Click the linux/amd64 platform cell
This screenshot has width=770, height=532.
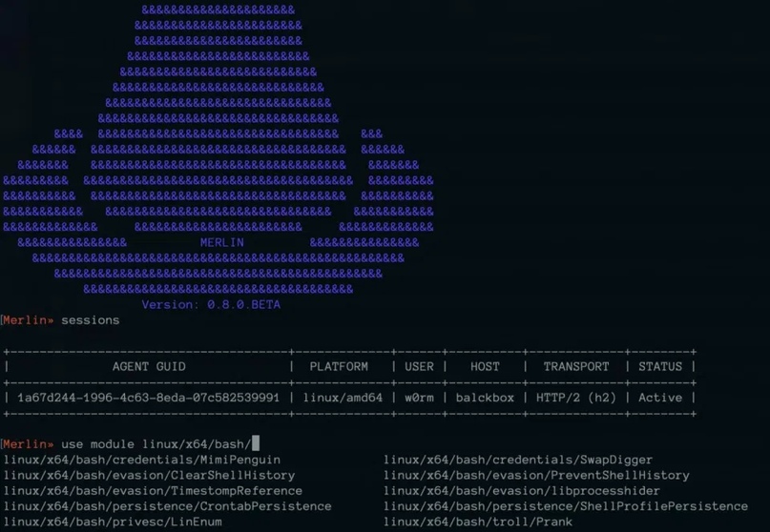pyautogui.click(x=343, y=398)
